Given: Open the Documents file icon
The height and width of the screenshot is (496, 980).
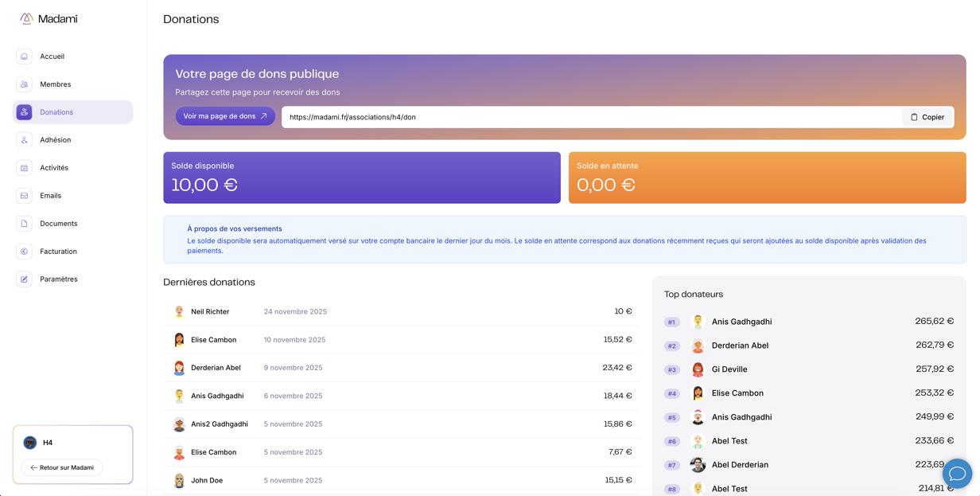Looking at the screenshot, I should (x=24, y=224).
